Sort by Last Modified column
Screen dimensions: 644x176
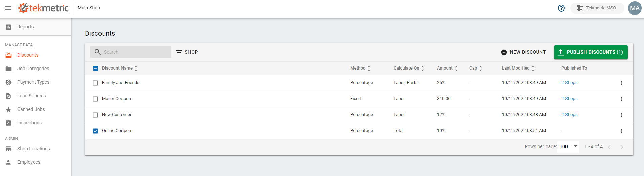(518, 68)
